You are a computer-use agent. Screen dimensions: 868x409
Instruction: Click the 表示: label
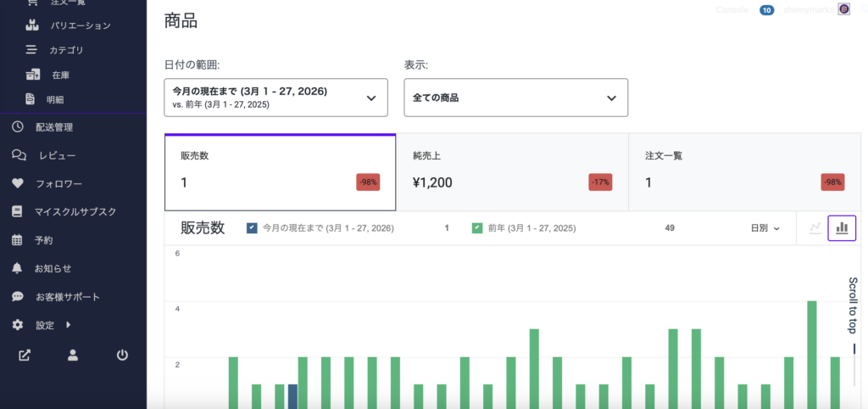(416, 65)
